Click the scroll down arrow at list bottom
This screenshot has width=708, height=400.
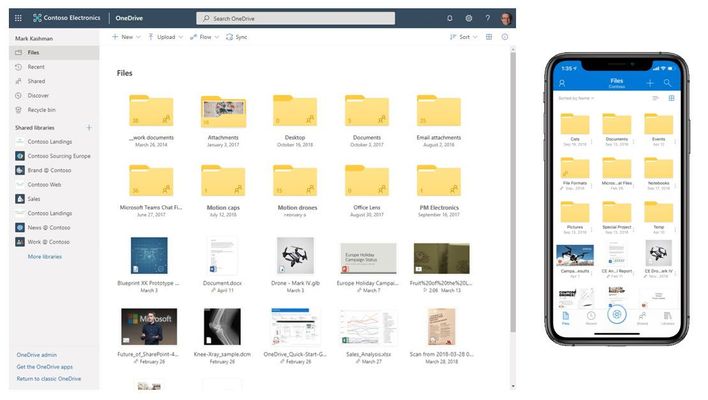click(513, 386)
